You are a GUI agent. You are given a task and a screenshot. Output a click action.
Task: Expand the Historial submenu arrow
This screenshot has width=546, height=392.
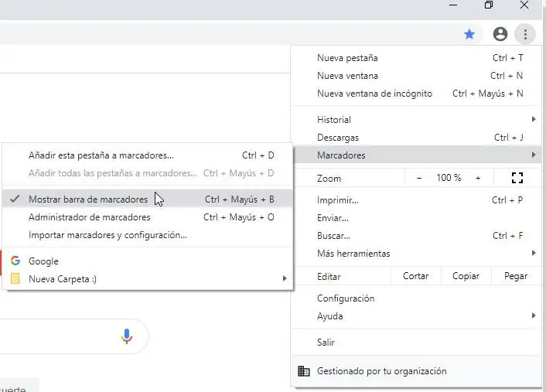[533, 120]
